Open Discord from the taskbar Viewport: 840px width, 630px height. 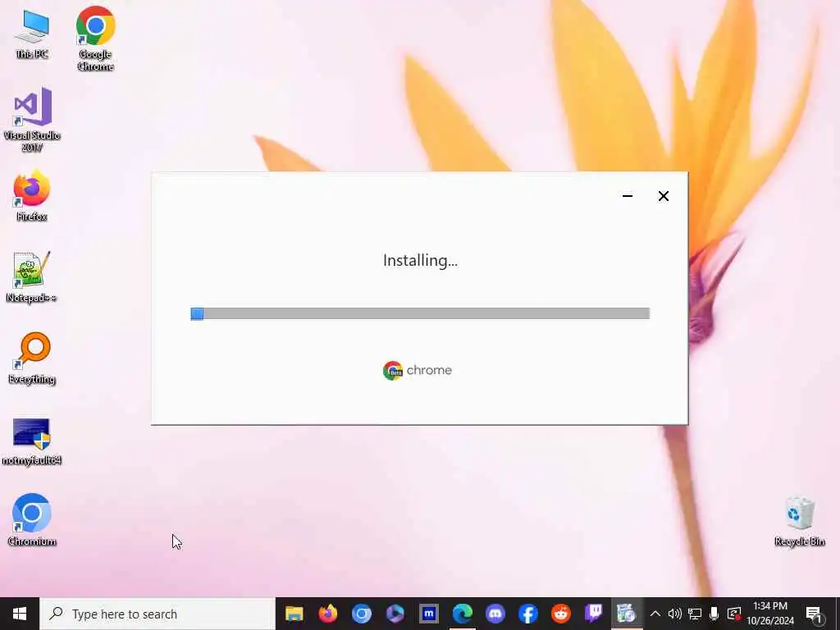click(495, 614)
